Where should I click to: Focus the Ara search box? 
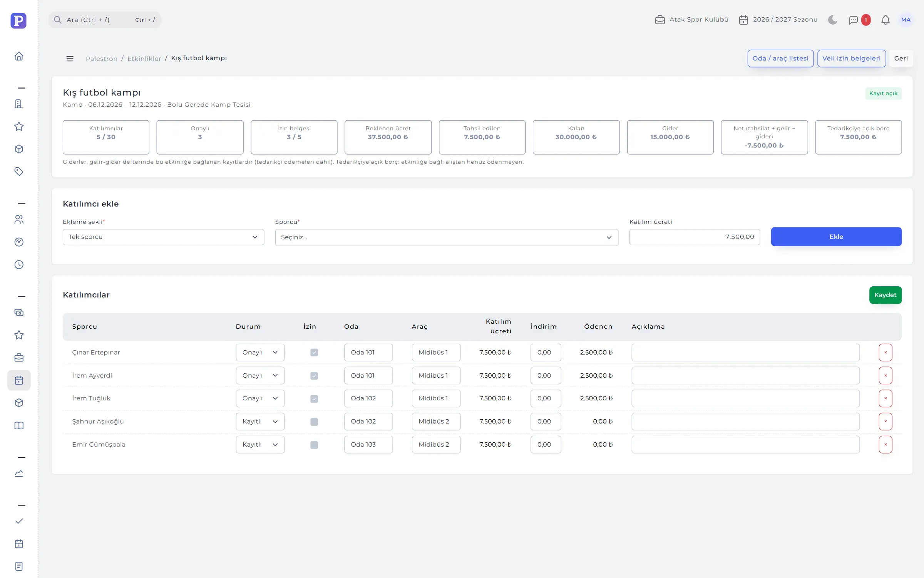point(105,20)
